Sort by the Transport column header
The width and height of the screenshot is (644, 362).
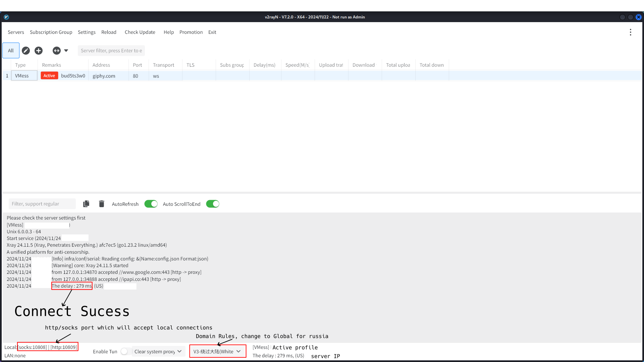pos(165,65)
